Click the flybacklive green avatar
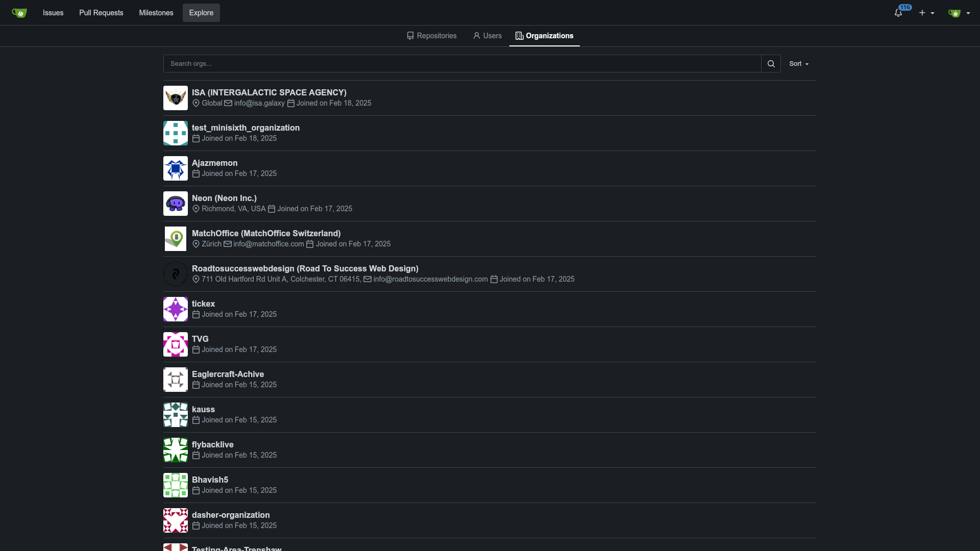The image size is (980, 551). (176, 450)
